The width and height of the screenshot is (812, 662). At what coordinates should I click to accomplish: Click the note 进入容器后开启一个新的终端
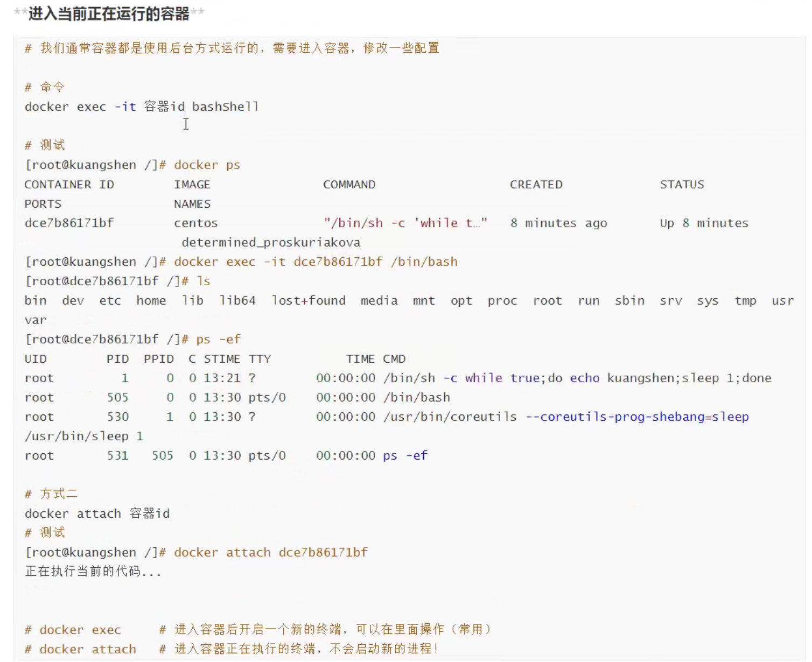tap(325, 629)
